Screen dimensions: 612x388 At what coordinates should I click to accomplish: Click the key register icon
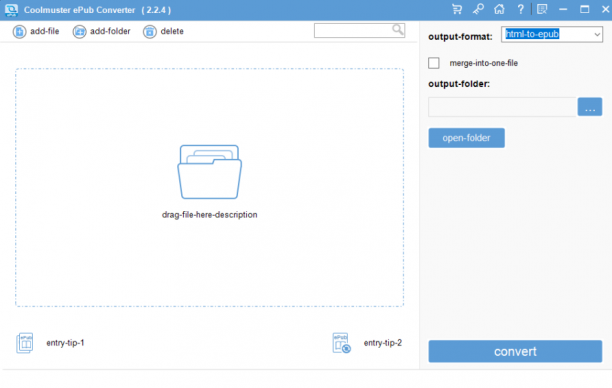point(478,9)
